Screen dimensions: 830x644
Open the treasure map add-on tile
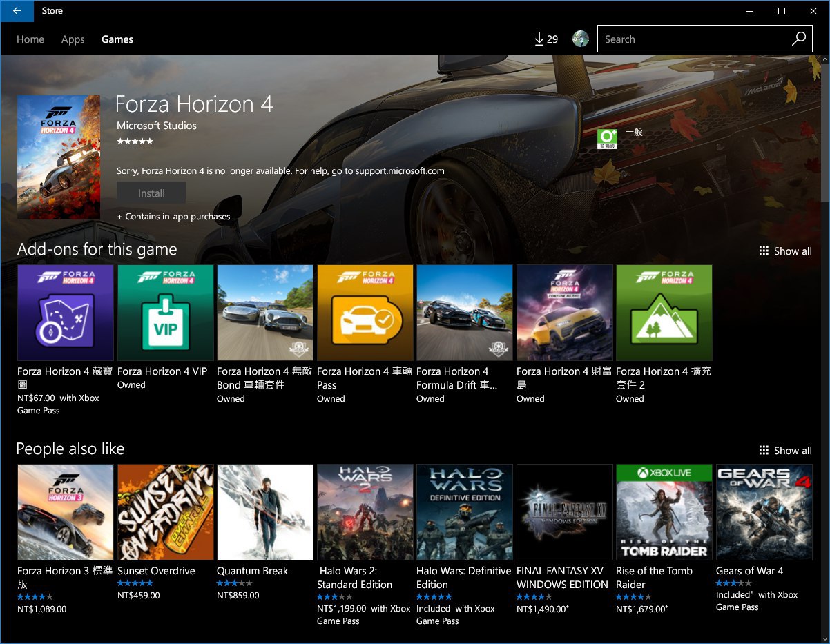[x=66, y=313]
